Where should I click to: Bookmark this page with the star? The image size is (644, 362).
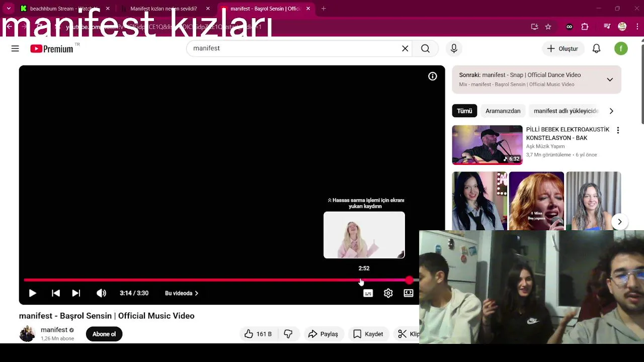pyautogui.click(x=548, y=27)
